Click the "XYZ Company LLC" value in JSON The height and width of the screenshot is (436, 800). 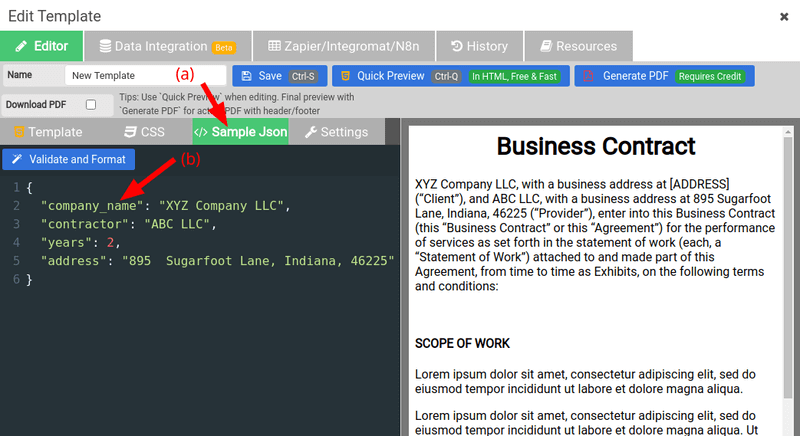click(x=221, y=206)
